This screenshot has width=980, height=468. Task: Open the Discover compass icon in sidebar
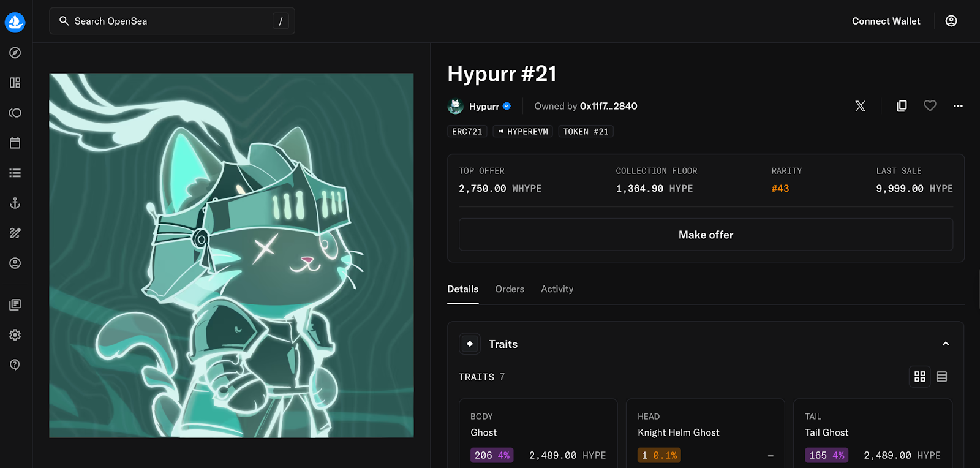point(15,53)
